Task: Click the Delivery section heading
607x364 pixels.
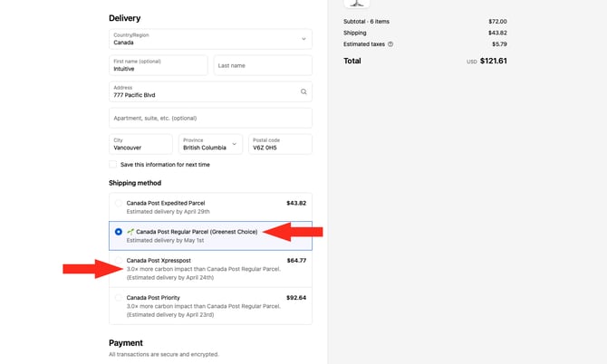Action: [125, 18]
